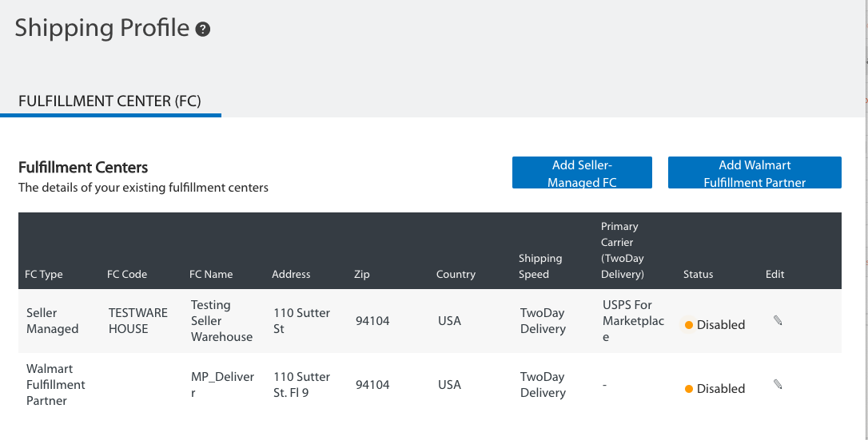The image size is (868, 440).
Task: Select the Shipping Speed column header
Action: (x=540, y=267)
